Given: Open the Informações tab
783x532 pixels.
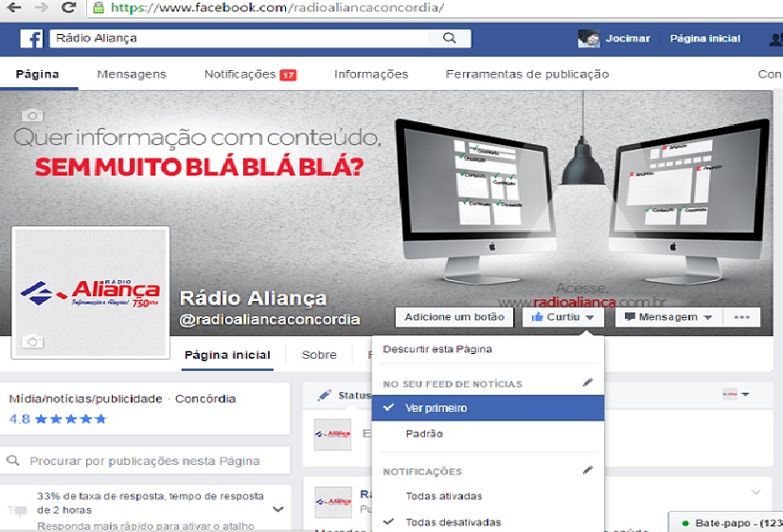Looking at the screenshot, I should (371, 75).
